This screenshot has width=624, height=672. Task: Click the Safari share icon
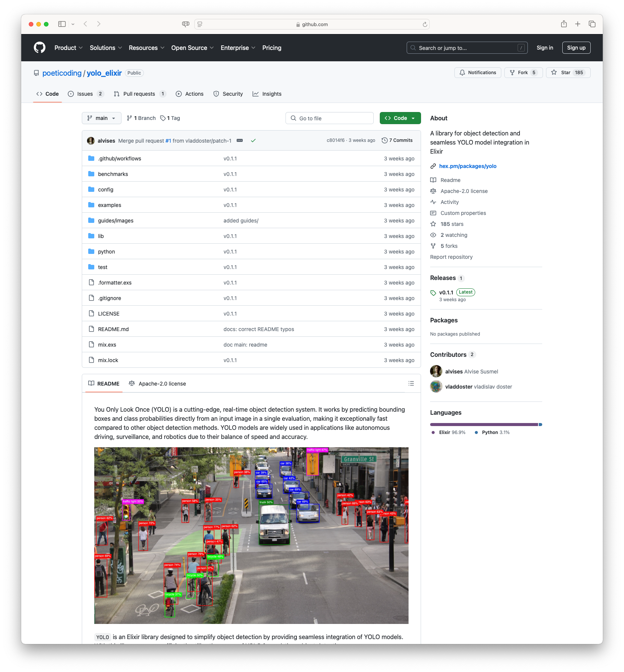click(x=564, y=24)
